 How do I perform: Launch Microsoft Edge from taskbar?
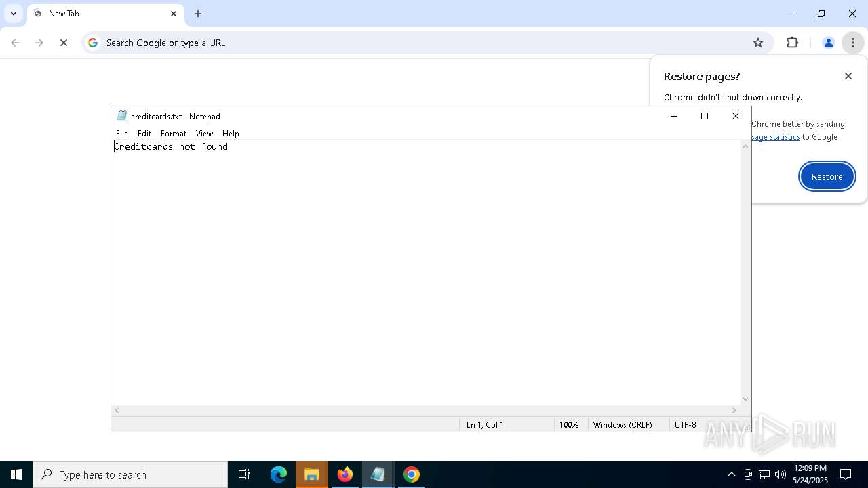click(x=279, y=474)
